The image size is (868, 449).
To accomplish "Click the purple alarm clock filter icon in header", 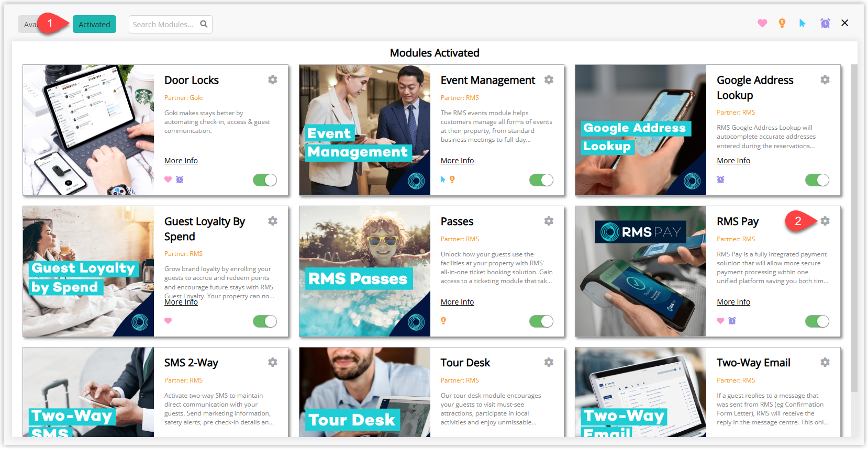I will point(825,23).
